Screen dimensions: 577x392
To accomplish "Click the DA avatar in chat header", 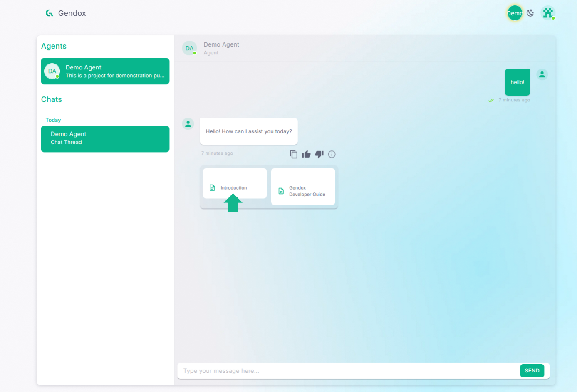I will point(189,48).
